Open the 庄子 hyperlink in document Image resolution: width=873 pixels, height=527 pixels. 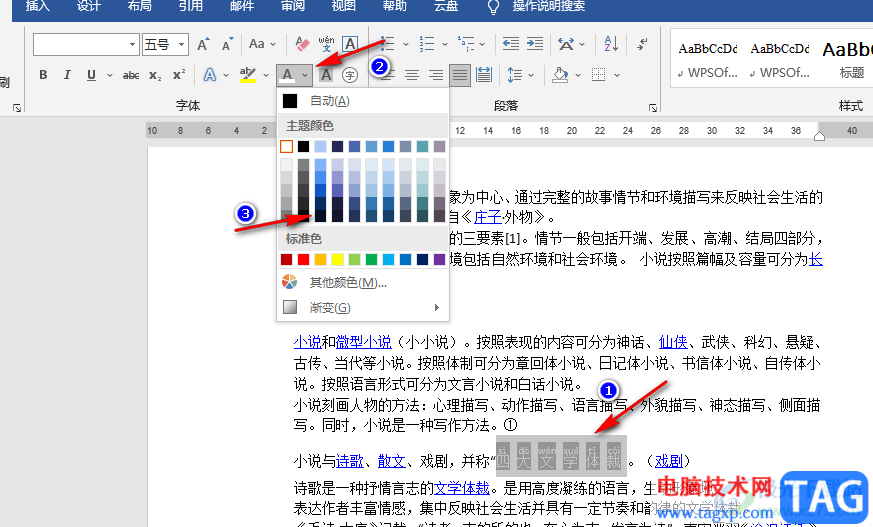(x=488, y=216)
